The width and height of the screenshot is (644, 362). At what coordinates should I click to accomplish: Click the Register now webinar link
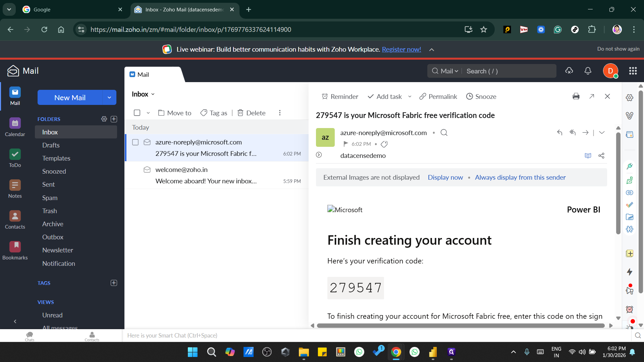tap(401, 49)
